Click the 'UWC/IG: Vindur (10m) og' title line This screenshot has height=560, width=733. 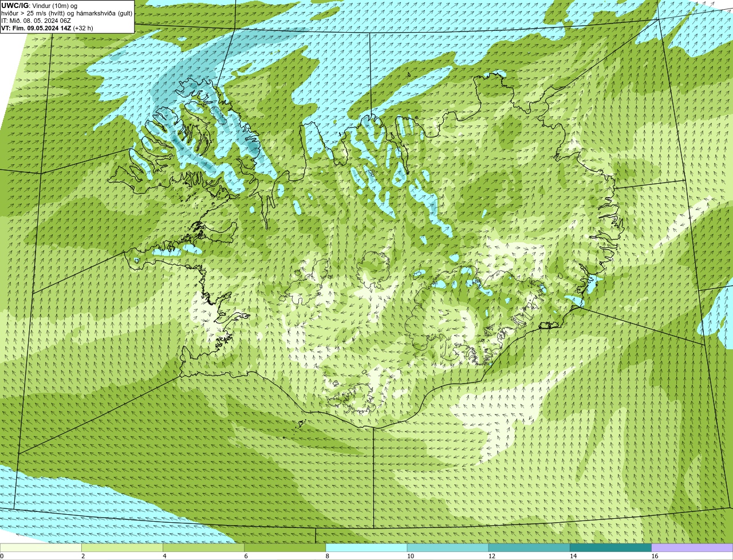[x=40, y=6]
